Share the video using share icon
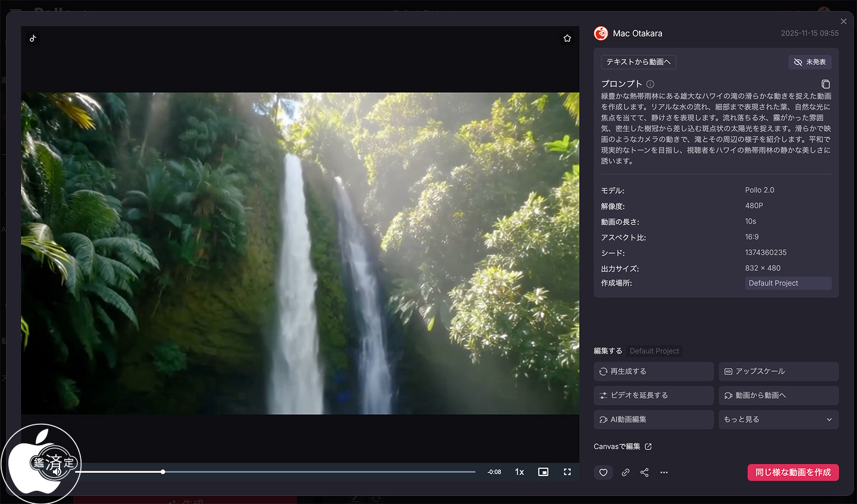The width and height of the screenshot is (857, 504). 645,472
